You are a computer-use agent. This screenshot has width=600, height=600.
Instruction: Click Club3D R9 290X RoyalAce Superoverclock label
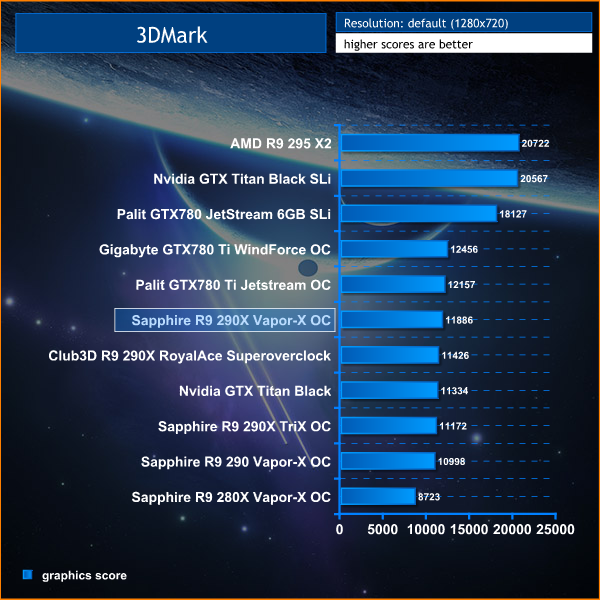[189, 356]
